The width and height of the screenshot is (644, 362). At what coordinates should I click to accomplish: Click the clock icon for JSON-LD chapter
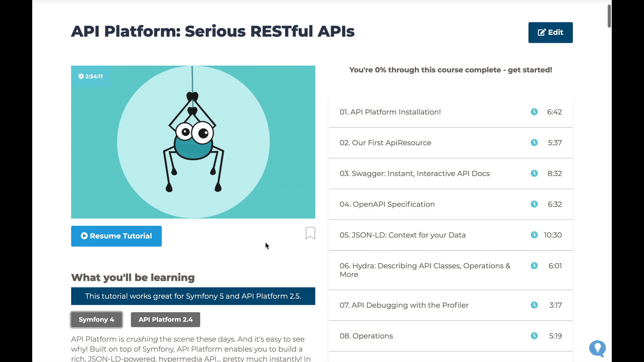pyautogui.click(x=534, y=235)
